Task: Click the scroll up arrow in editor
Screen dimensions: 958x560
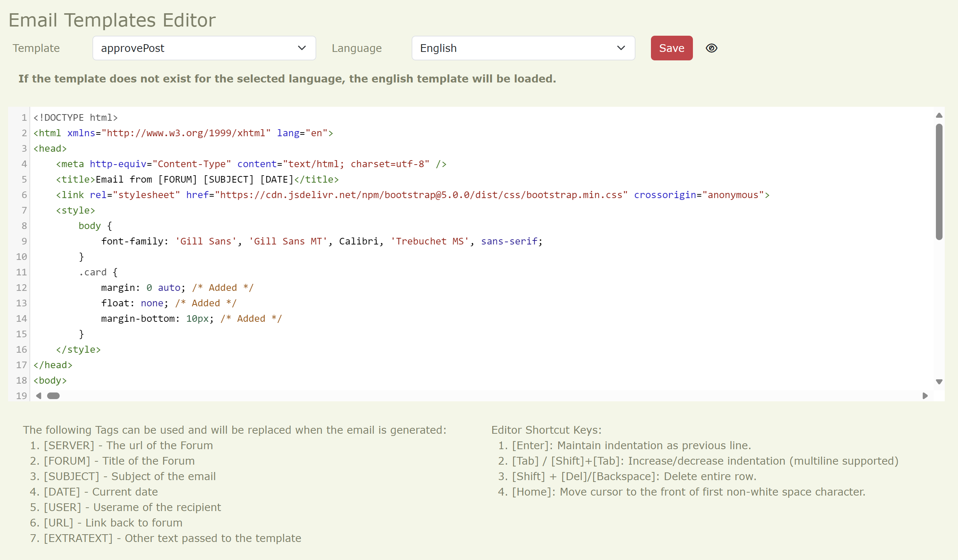Action: coord(938,115)
